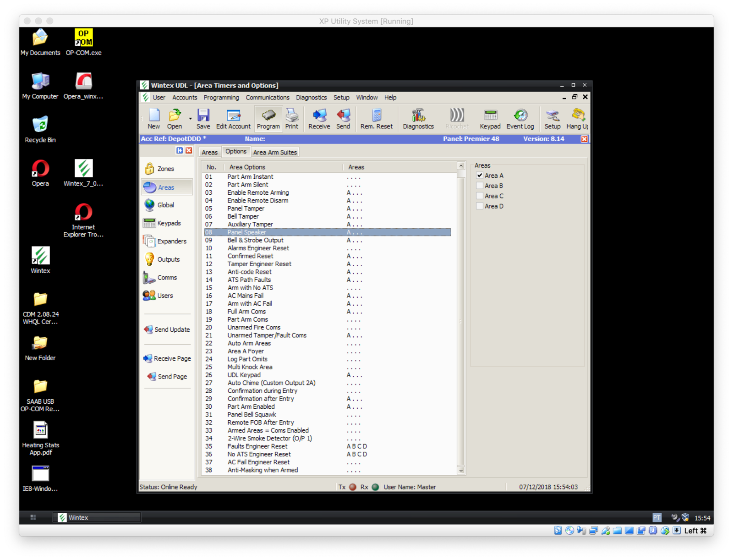Image resolution: width=733 pixels, height=560 pixels.
Task: Open Heating Stats App.pdf on desktop
Action: tap(40, 439)
